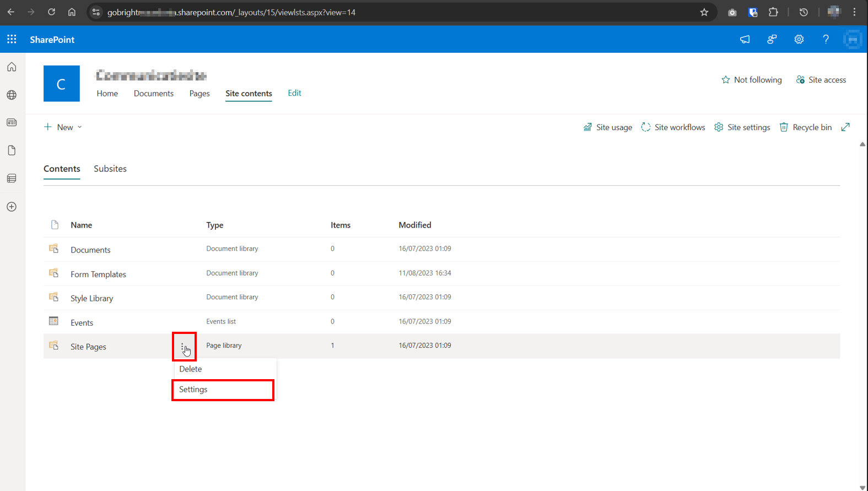Image resolution: width=868 pixels, height=491 pixels.
Task: Open the news icon in left sidebar
Action: (12, 122)
